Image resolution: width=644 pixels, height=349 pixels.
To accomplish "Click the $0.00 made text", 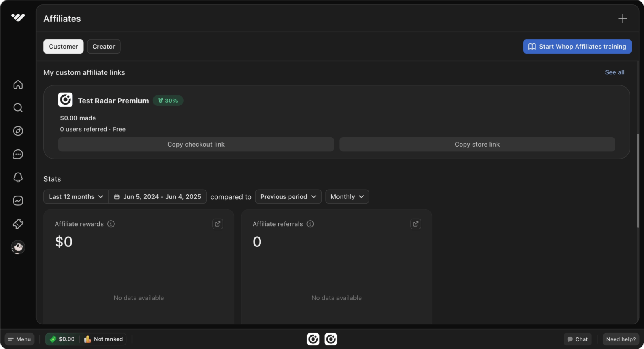I will (78, 118).
